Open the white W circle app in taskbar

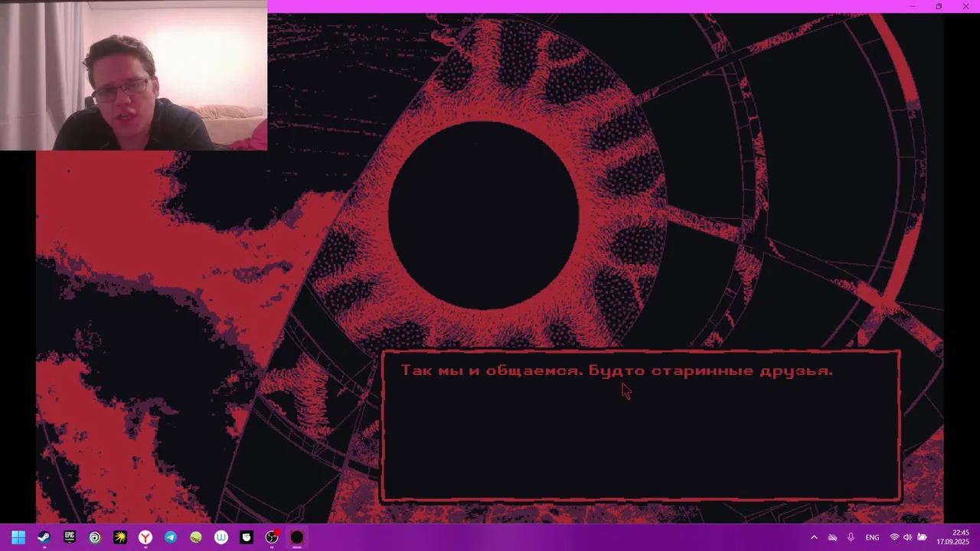[x=221, y=537]
